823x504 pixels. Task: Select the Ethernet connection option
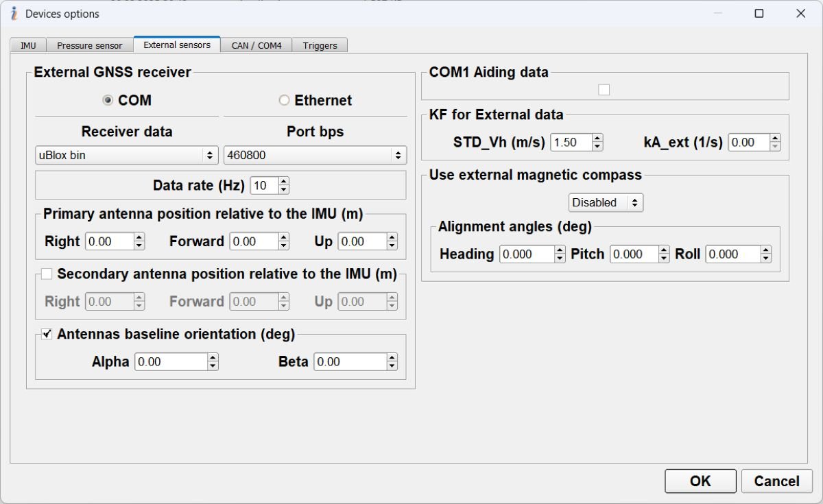[283, 100]
